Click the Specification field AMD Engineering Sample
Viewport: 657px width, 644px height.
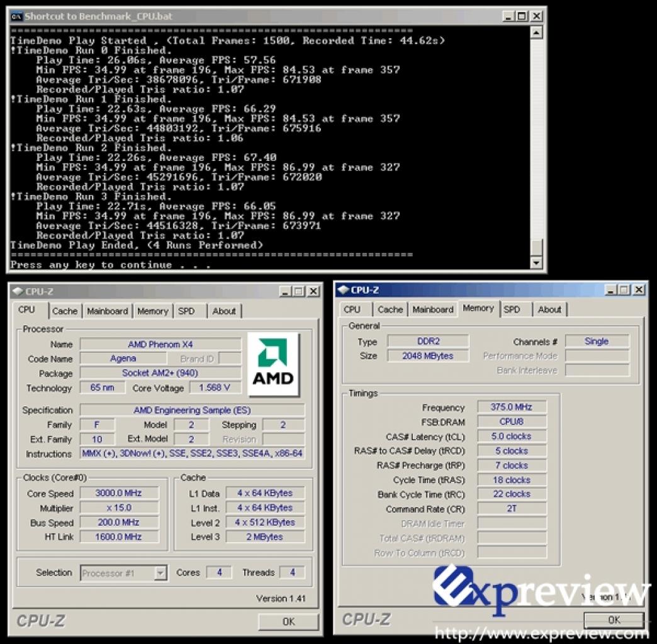pos(193,410)
